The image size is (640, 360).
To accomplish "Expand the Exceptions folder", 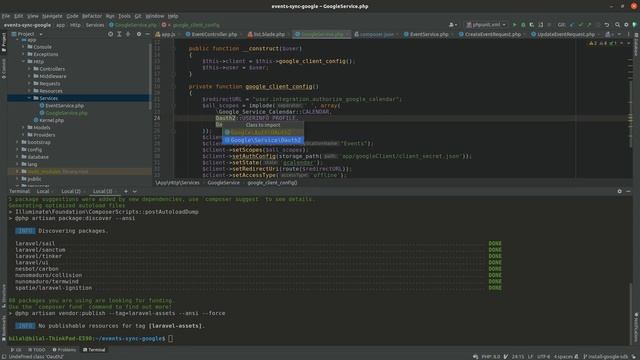I will (24, 54).
